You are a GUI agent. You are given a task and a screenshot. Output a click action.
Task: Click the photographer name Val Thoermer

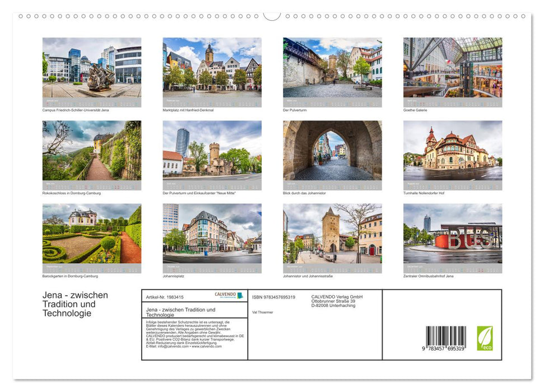tap(263, 312)
